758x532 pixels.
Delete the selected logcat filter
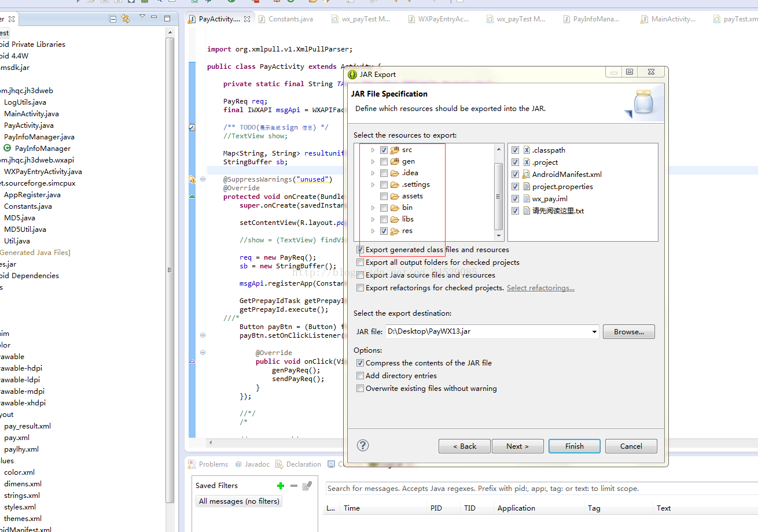tap(294, 486)
